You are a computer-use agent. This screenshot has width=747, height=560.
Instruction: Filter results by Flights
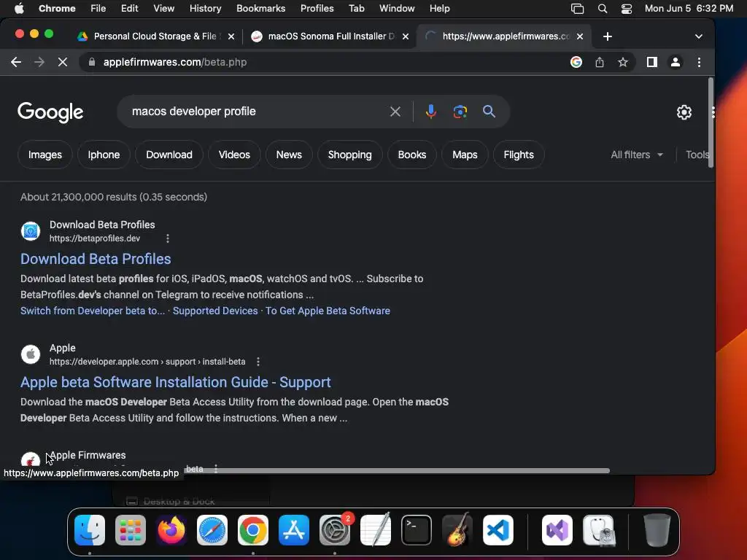click(x=519, y=155)
